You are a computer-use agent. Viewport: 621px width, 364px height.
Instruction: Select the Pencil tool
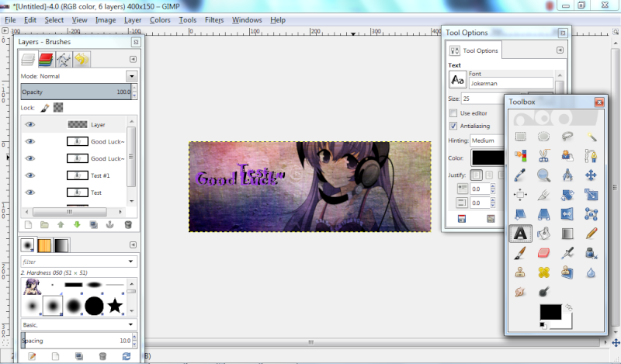click(591, 234)
